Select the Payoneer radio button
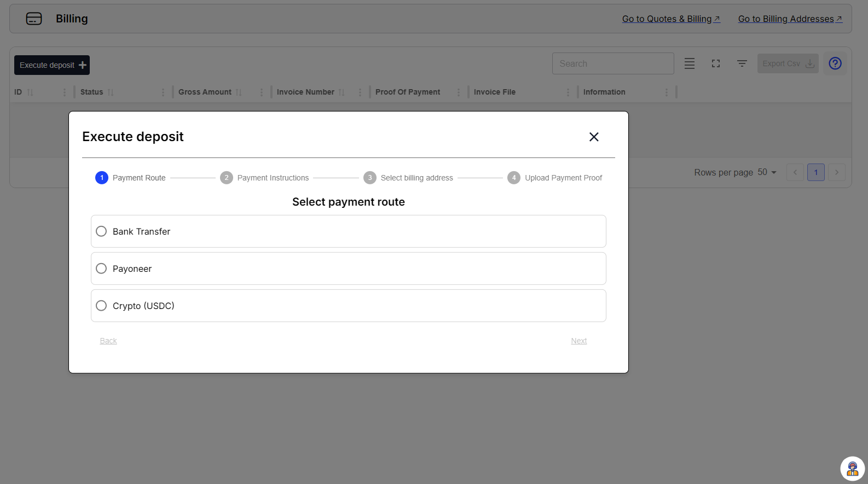The height and width of the screenshot is (484, 868). (101, 269)
